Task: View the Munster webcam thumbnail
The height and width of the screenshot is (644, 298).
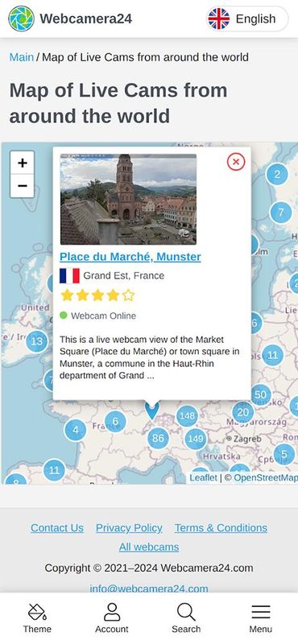Action: [128, 199]
